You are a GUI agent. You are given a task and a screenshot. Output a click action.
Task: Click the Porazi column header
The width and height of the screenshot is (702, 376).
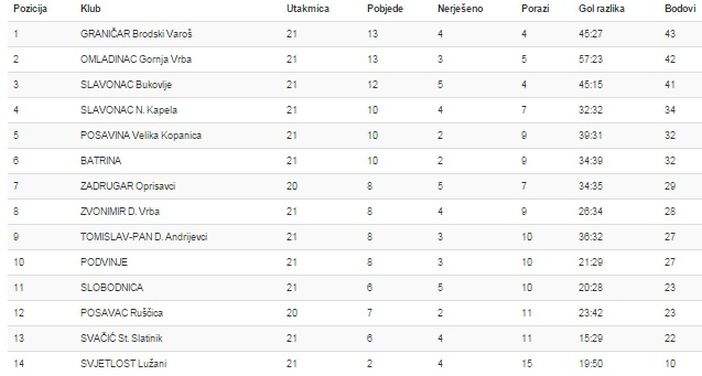pos(535,9)
